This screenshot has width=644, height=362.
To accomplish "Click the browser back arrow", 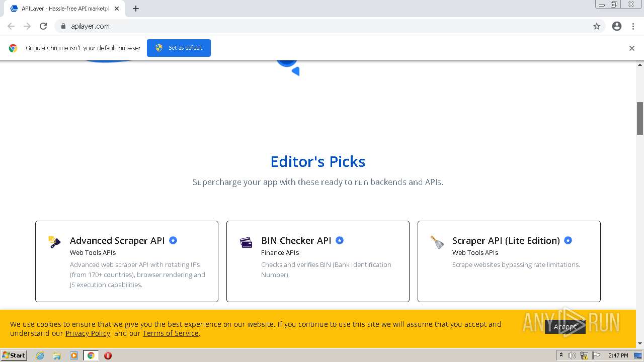I will [11, 26].
